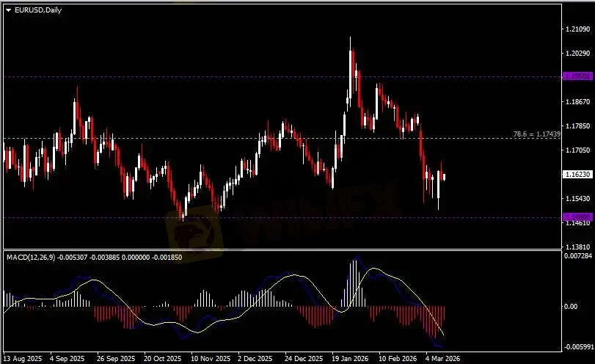
Task: Open the chart menu triangle beside EURUSD,Daily
Action: click(x=8, y=10)
